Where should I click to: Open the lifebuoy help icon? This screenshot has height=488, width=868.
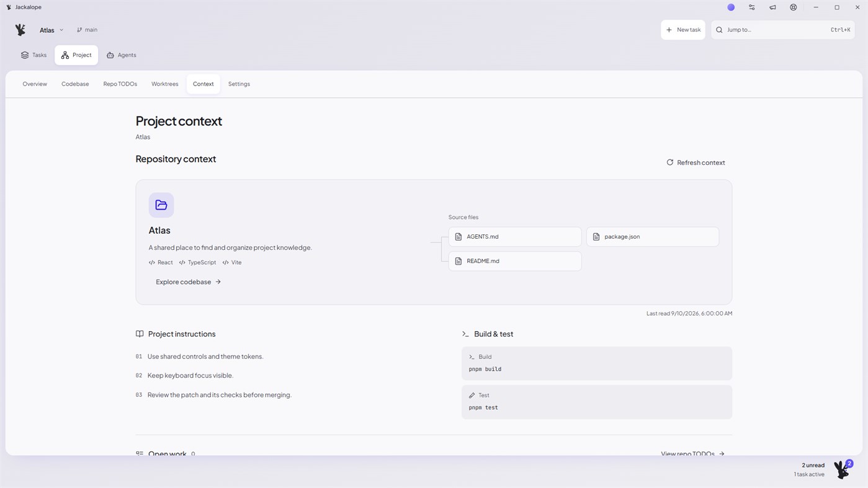[x=794, y=7]
